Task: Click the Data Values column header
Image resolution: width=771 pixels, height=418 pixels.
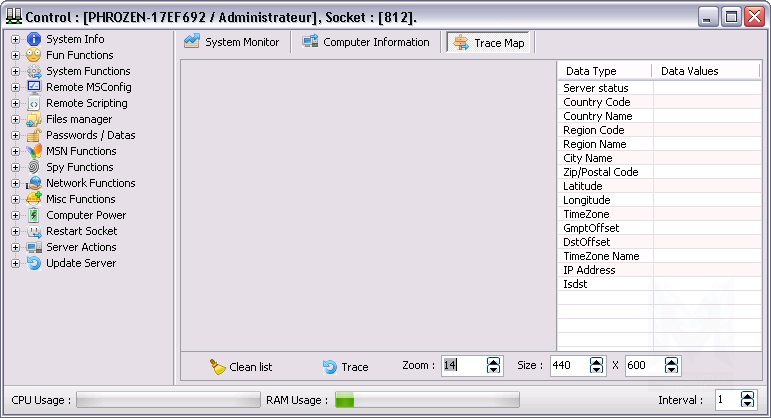Action: (x=689, y=71)
